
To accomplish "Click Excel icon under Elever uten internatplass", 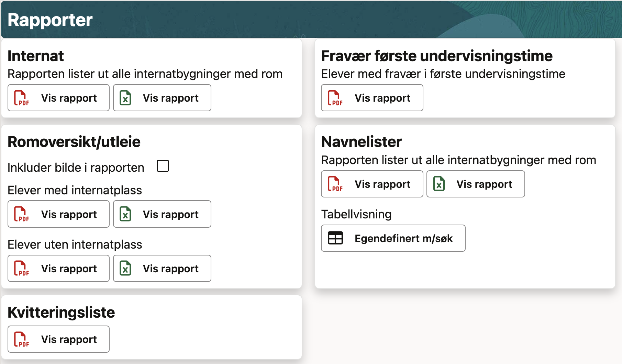I will pos(125,268).
